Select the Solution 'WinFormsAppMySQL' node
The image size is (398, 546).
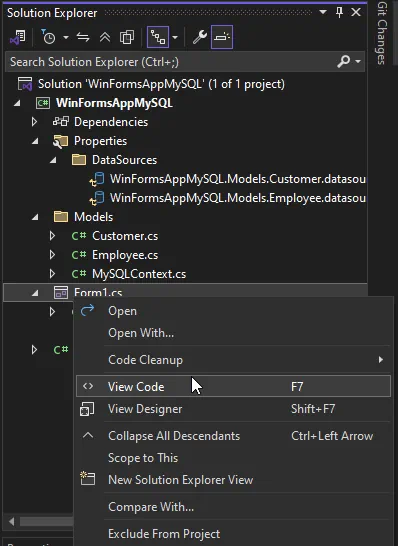coord(161,84)
